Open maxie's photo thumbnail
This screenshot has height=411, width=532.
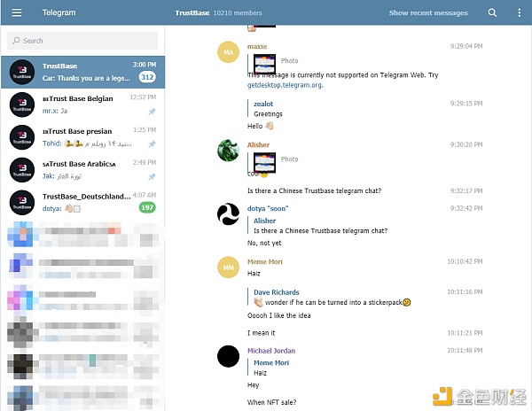click(x=264, y=64)
